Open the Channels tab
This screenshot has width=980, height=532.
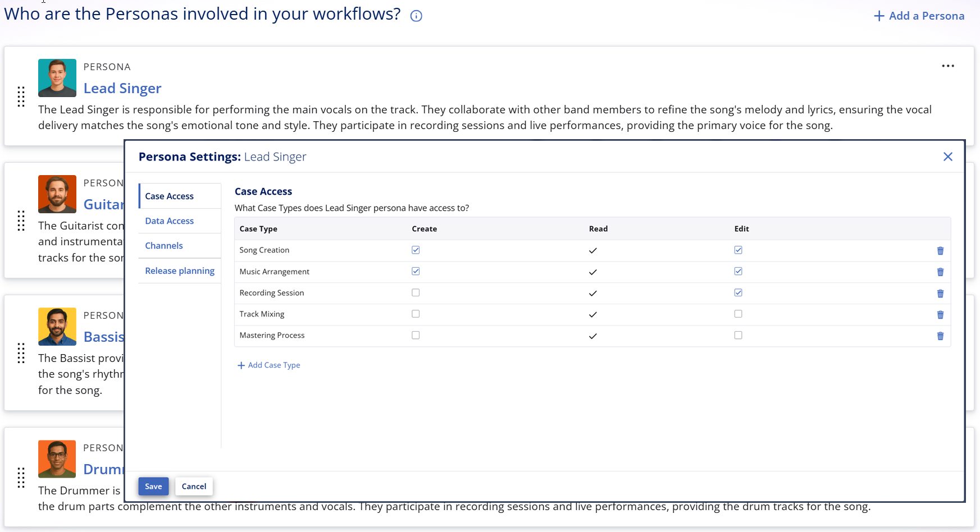164,246
